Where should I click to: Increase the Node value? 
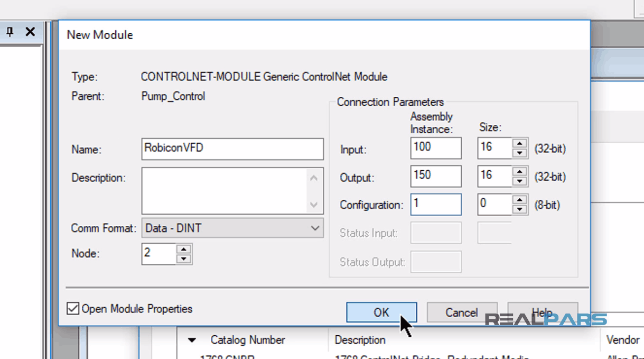point(184,249)
